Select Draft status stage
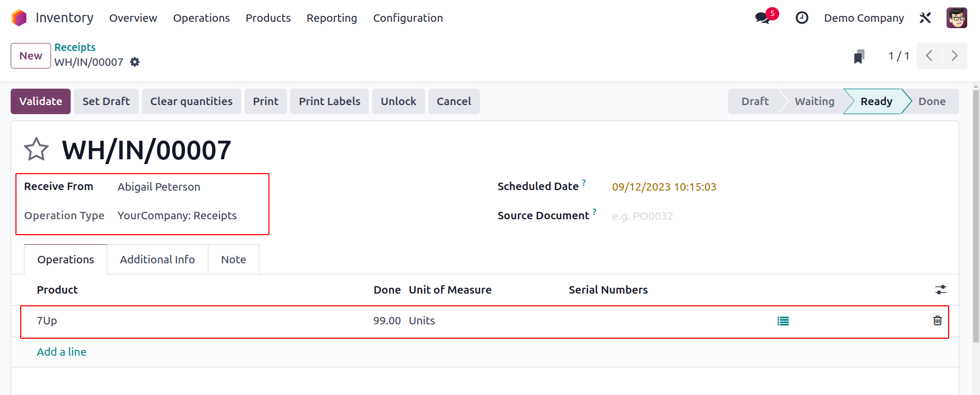This screenshot has height=395, width=980. click(755, 101)
